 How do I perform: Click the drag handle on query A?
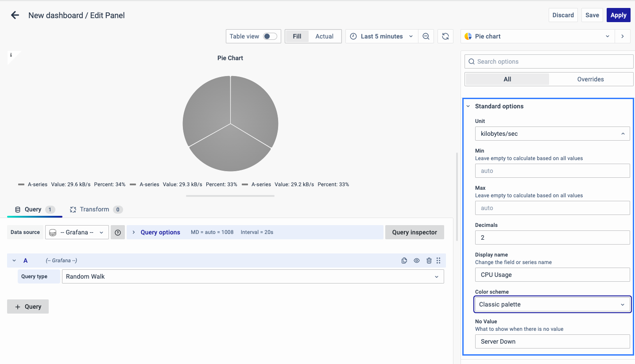[x=438, y=261]
